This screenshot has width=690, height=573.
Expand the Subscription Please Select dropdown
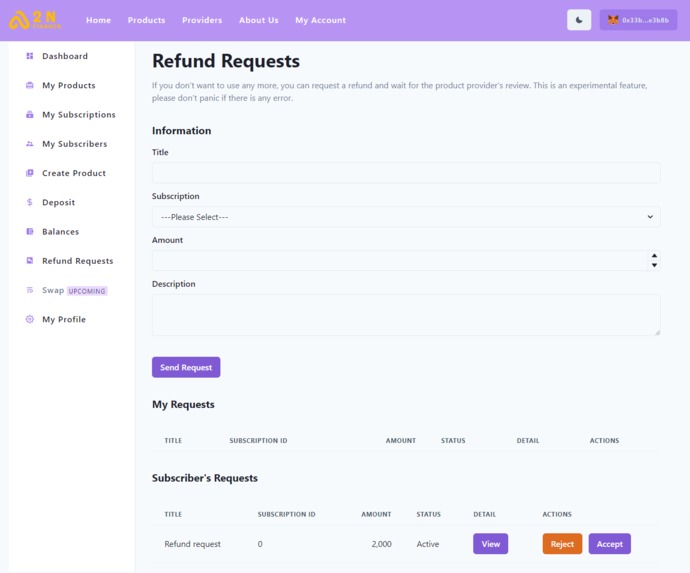pyautogui.click(x=406, y=217)
